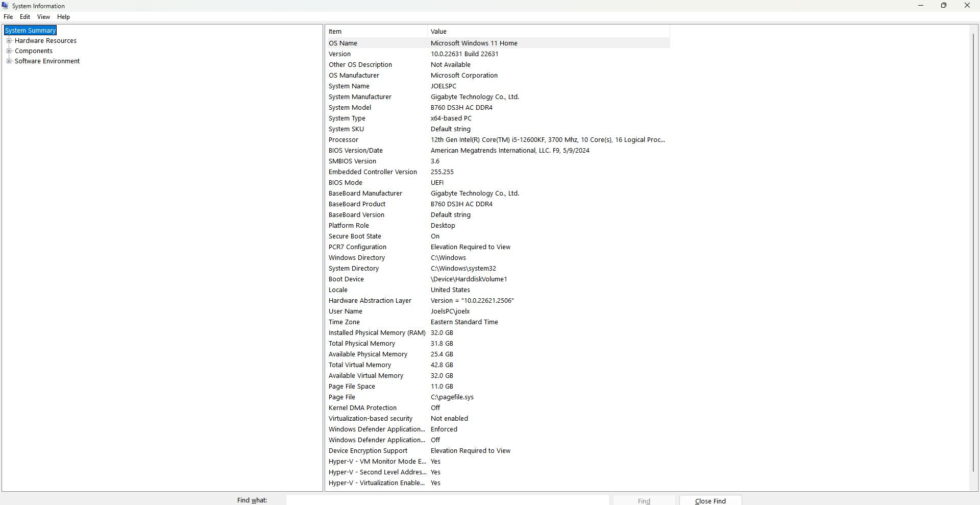Select the System Type row
Viewport: 980px width, 505px height.
point(498,118)
